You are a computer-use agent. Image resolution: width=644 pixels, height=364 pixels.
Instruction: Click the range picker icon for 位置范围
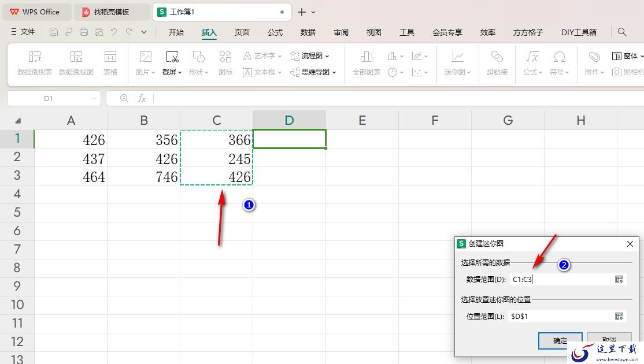pyautogui.click(x=619, y=317)
